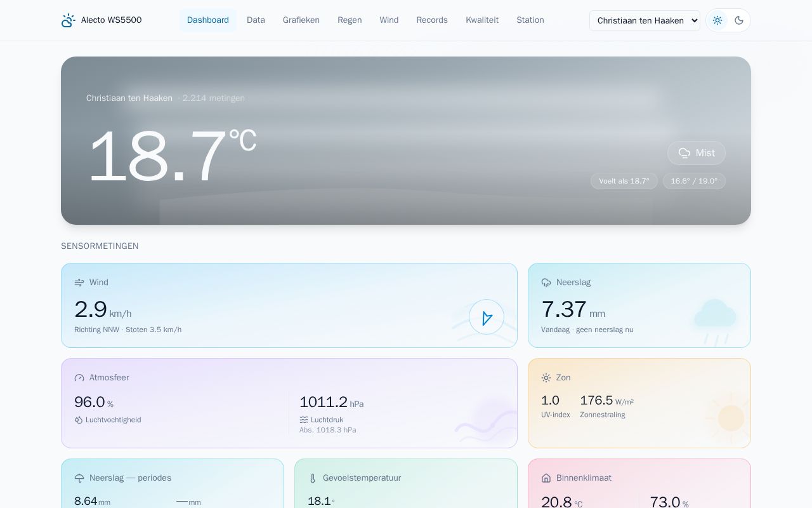Click the 73.0 % indoor humidity value

[x=669, y=502]
